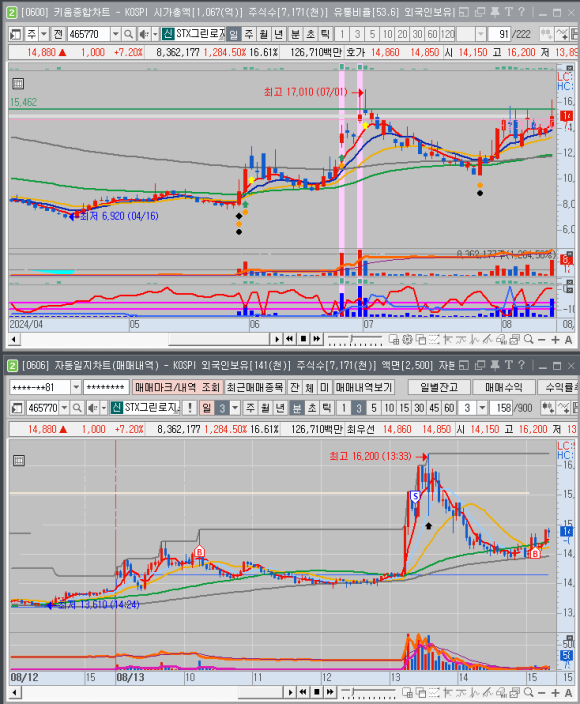Screen dimensions: 580x704
Task: Select daily (일) period in top chart
Action: (233, 34)
